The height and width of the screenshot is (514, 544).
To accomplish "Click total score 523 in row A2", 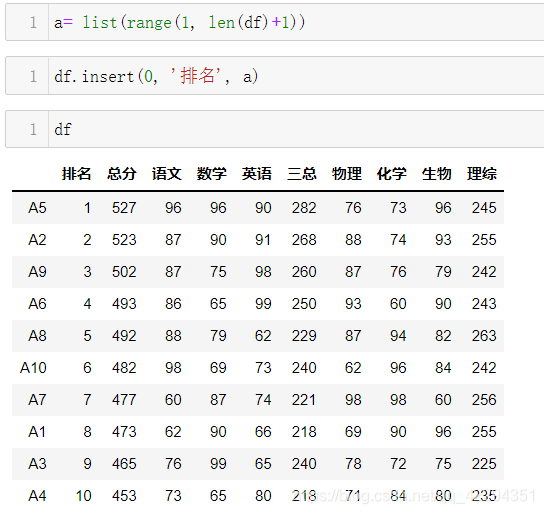I will pyautogui.click(x=124, y=240).
